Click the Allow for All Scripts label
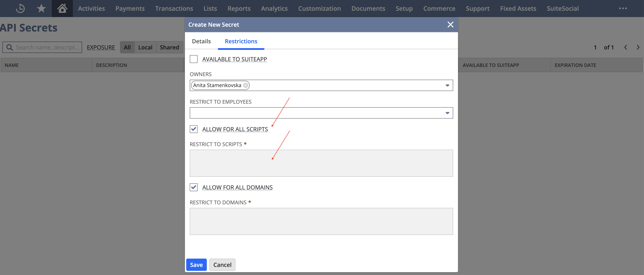 tap(235, 129)
